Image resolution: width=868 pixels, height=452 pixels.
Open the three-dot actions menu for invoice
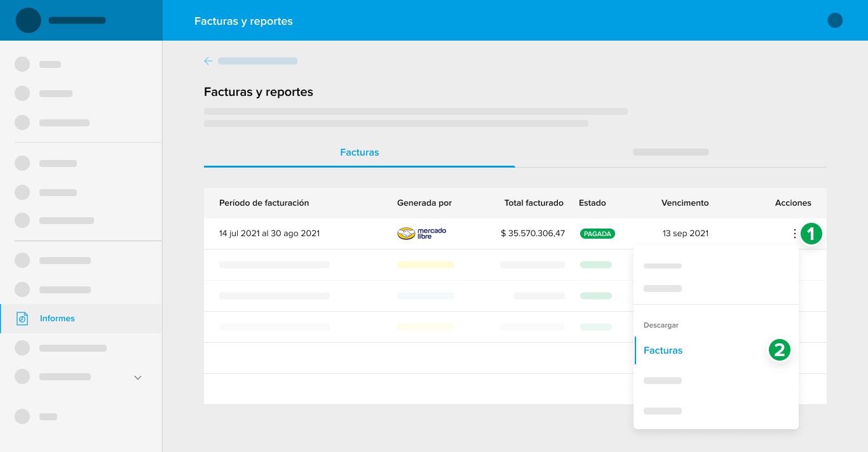point(794,234)
